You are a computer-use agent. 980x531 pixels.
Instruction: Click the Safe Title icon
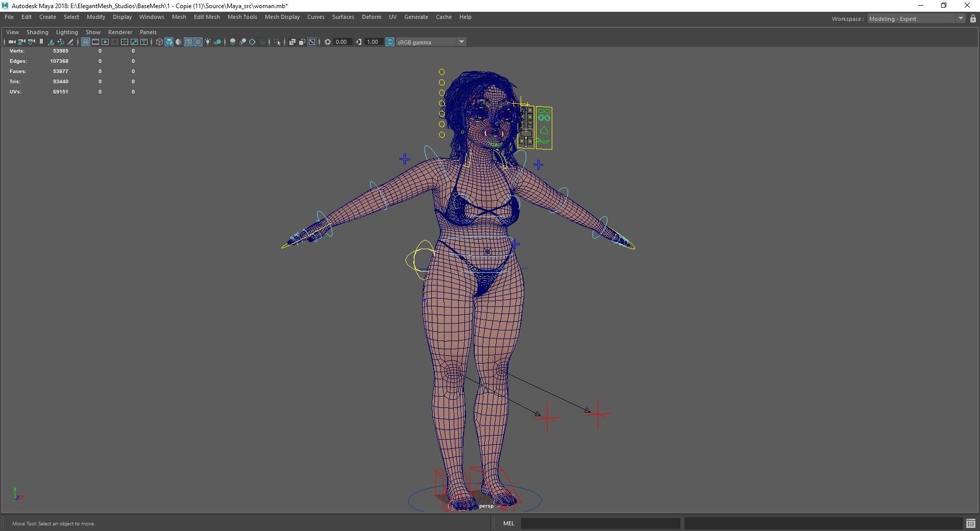click(144, 42)
